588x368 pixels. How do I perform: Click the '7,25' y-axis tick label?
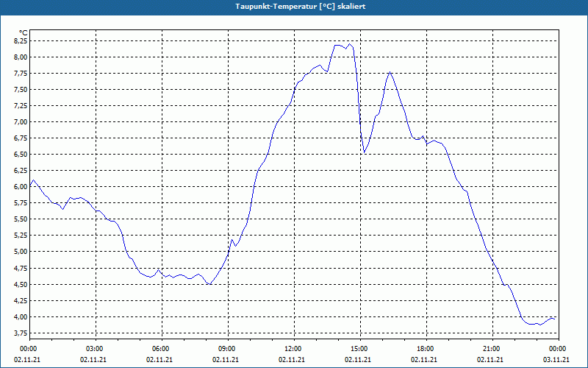point(21,105)
